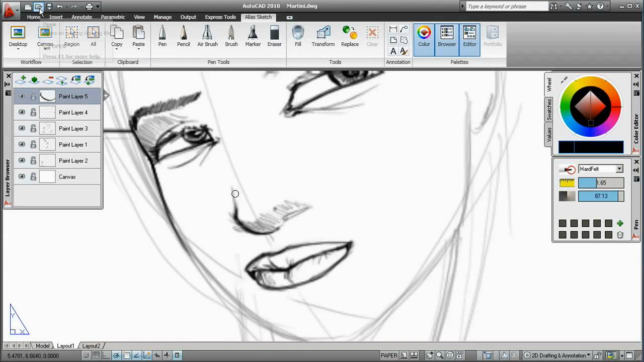The height and width of the screenshot is (362, 644).
Task: Toggle visibility of Paint Layer 3
Action: coord(22,129)
